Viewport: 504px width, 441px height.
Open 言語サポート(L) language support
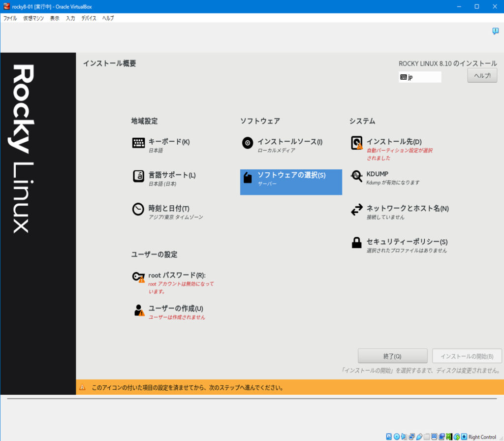pyautogui.click(x=164, y=179)
